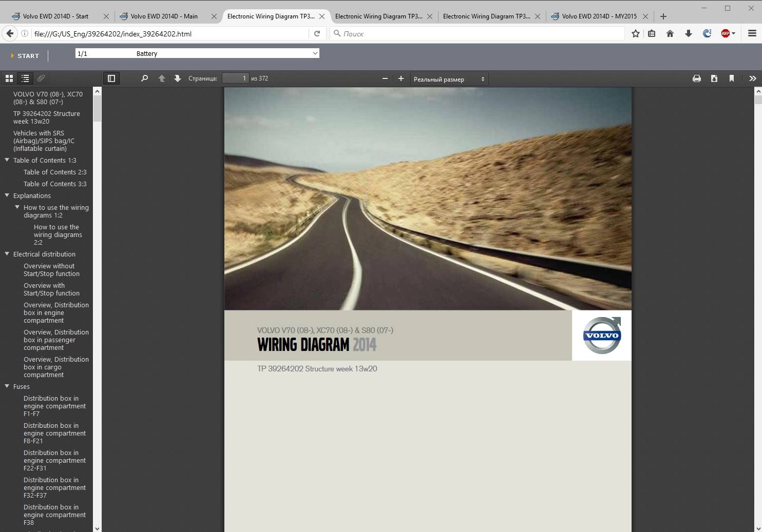Reload the current page

click(x=317, y=33)
